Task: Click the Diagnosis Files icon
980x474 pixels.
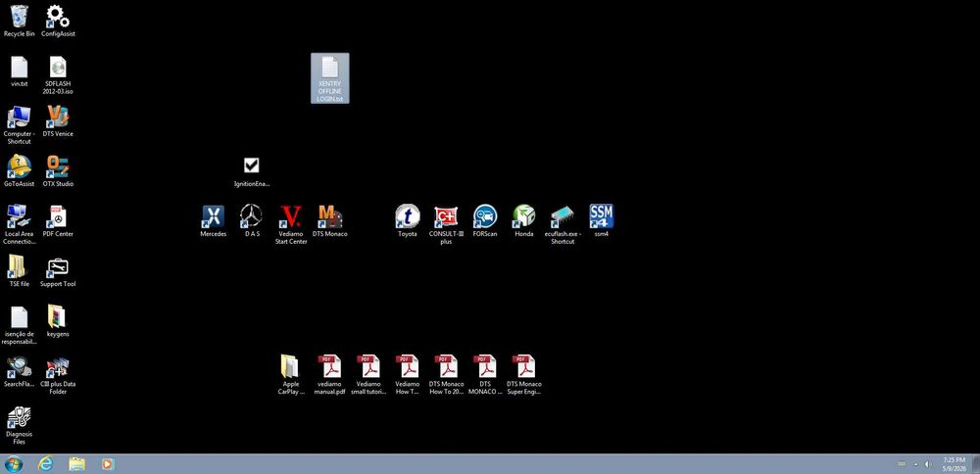Action: point(20,417)
